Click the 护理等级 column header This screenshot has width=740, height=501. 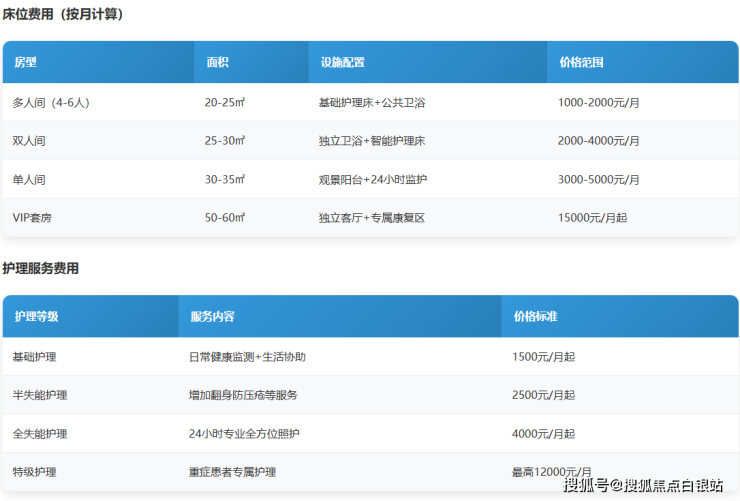[36, 316]
